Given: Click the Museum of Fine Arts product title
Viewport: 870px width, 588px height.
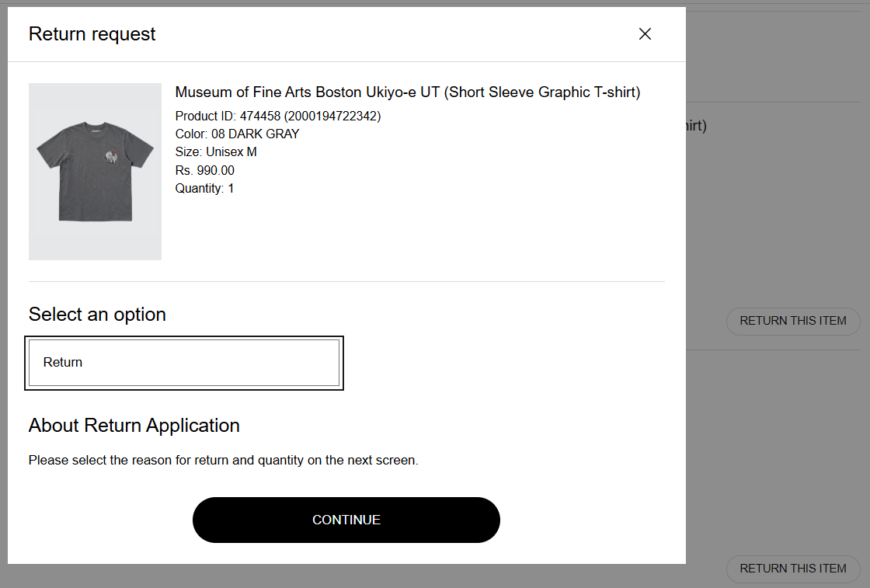Looking at the screenshot, I should [407, 92].
